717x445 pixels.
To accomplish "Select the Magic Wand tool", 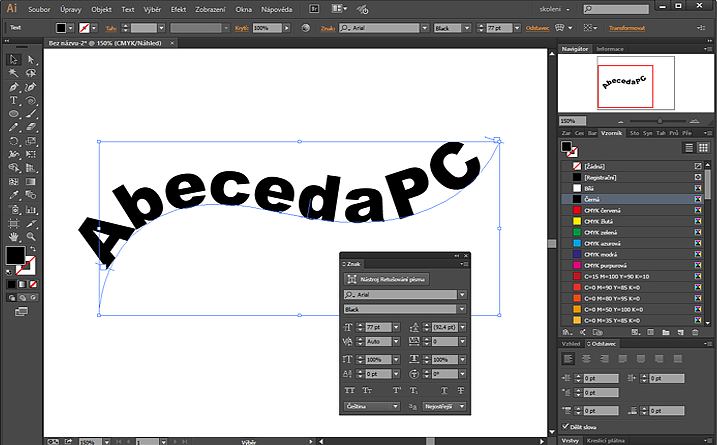I will pyautogui.click(x=13, y=73).
